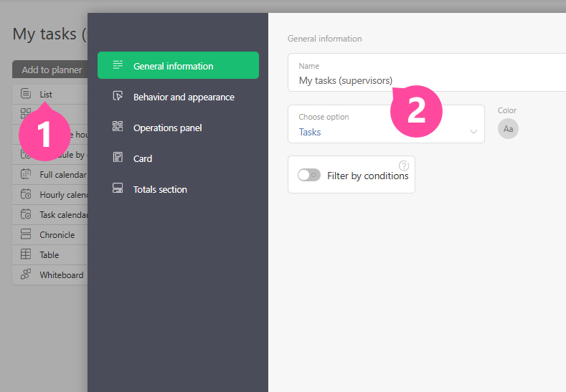Click the Card section icon
This screenshot has height=392, width=566.
pyautogui.click(x=118, y=158)
